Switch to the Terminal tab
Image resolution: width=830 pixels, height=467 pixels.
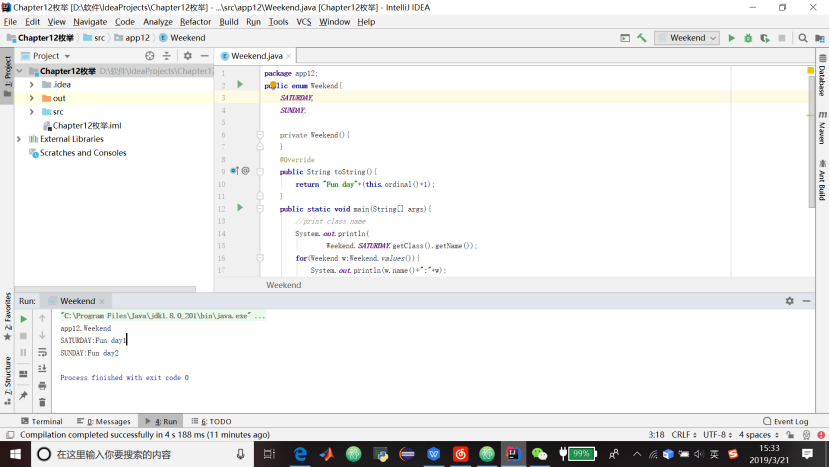pos(41,422)
